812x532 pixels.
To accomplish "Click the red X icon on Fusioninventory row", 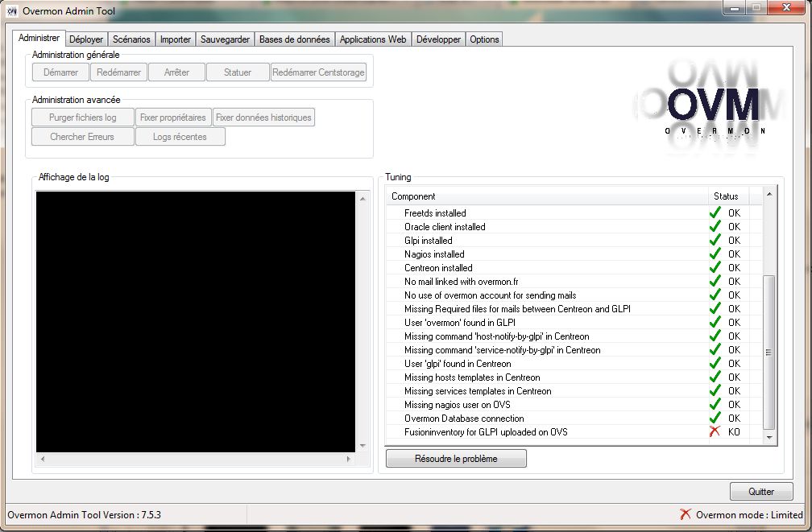I will tap(715, 431).
